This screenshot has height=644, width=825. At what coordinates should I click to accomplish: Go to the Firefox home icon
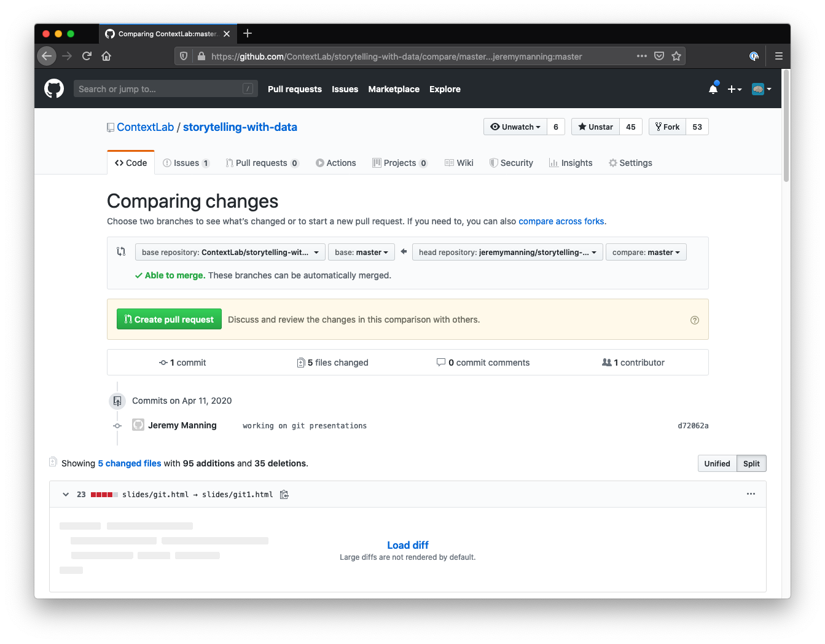(x=106, y=56)
